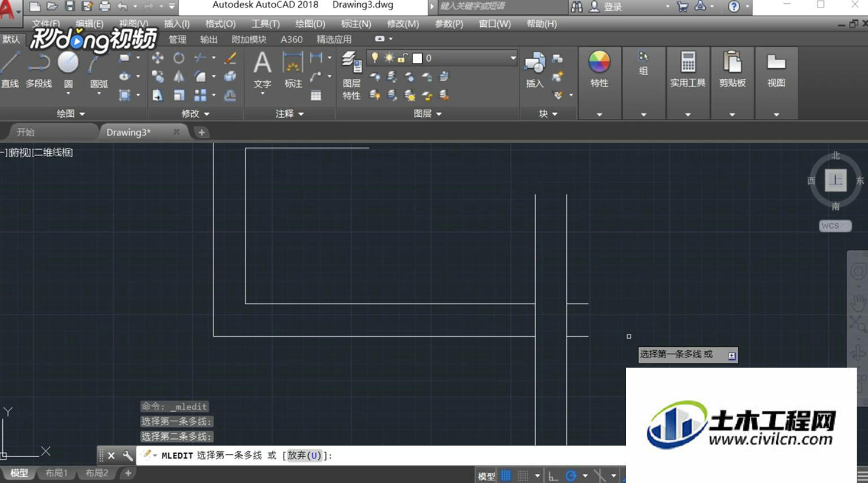Toggle the 模型 model space status button
Image resolution: width=868 pixels, height=483 pixels.
point(487,476)
